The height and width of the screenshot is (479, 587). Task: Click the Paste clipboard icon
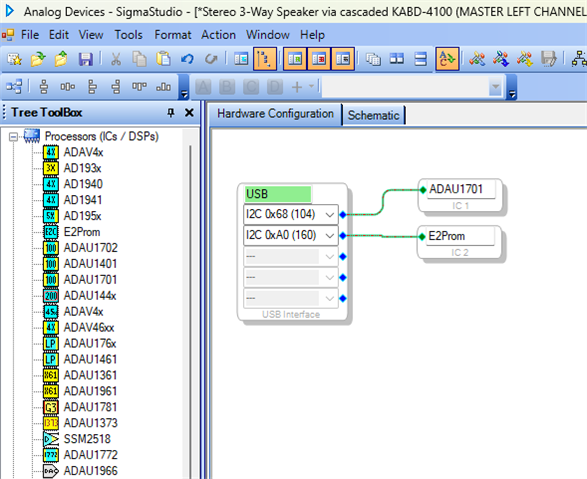pos(163,59)
